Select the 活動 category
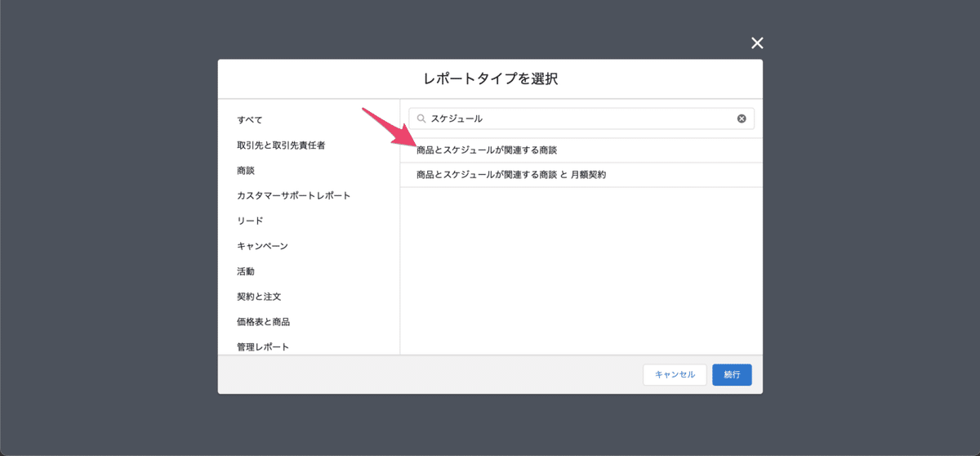The height and width of the screenshot is (456, 980). tap(246, 271)
